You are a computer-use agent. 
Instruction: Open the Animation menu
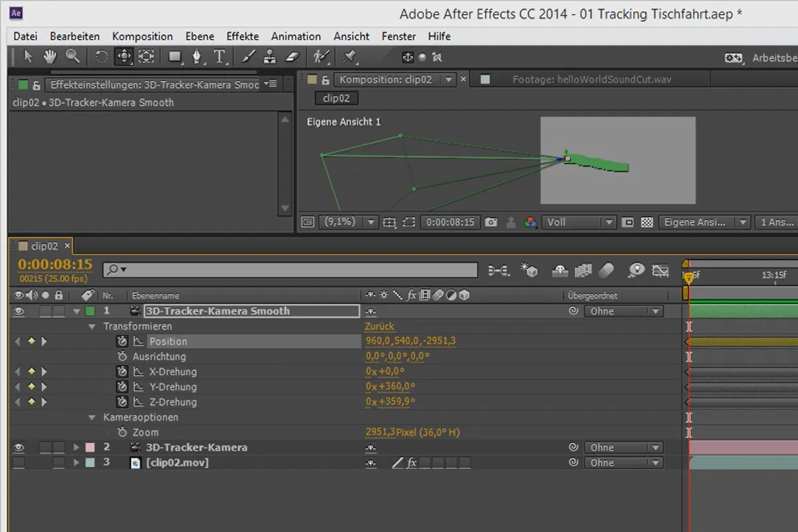click(296, 37)
